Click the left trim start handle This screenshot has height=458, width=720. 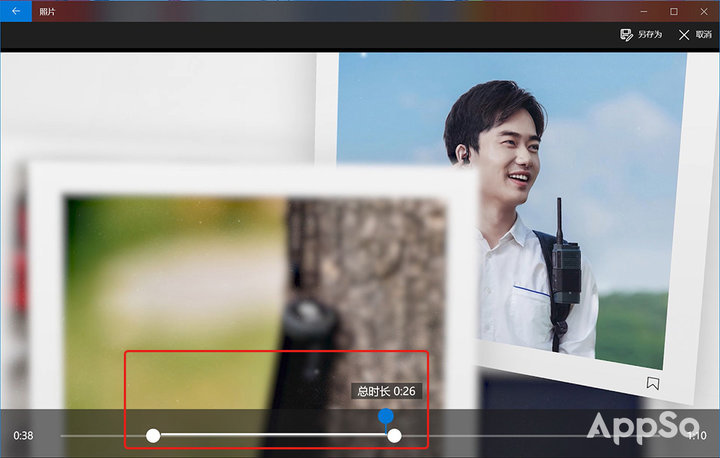click(x=153, y=435)
